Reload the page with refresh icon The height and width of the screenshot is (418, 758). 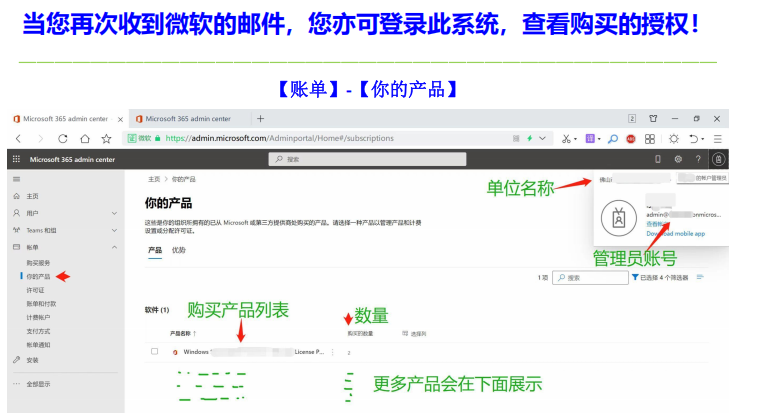62,139
